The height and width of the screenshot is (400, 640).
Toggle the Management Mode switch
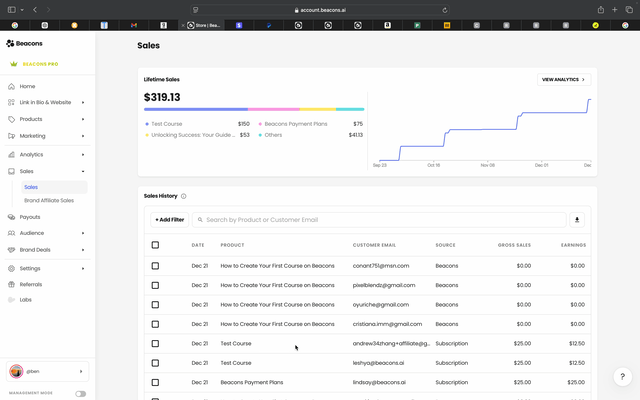pyautogui.click(x=80, y=394)
